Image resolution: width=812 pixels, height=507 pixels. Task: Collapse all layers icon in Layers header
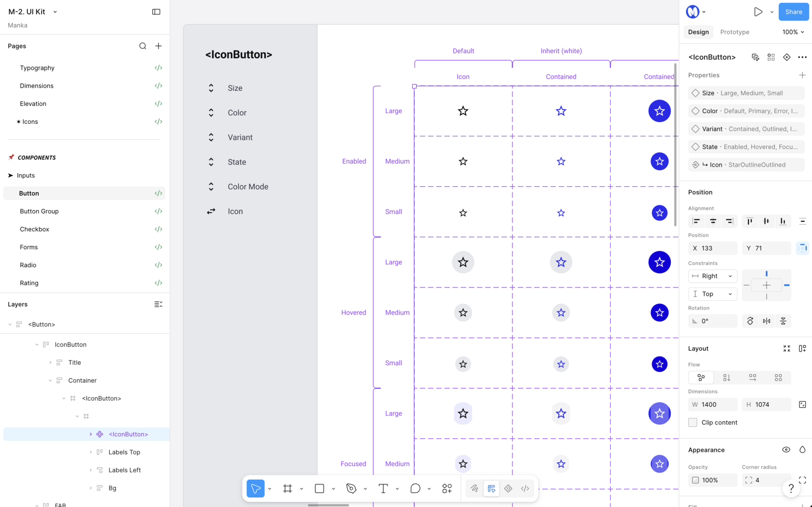click(x=158, y=304)
